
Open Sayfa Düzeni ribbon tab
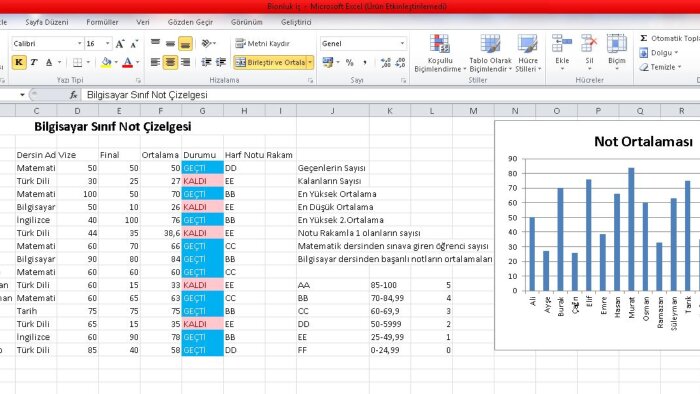(x=47, y=22)
